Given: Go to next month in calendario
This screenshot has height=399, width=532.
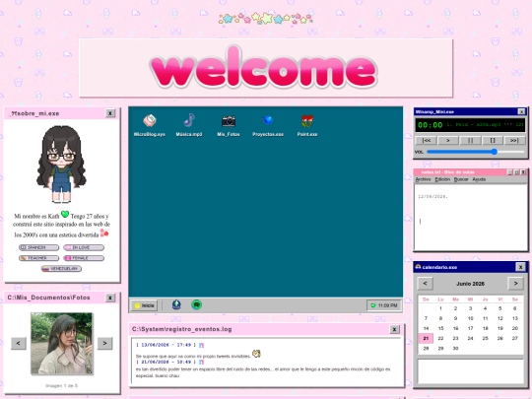Looking at the screenshot, I should pyautogui.click(x=515, y=284).
